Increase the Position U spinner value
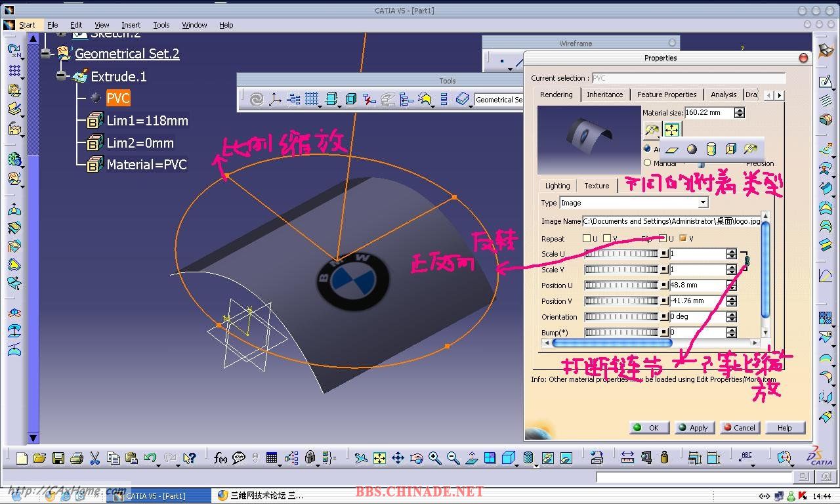The image size is (840, 504). pyautogui.click(x=732, y=282)
